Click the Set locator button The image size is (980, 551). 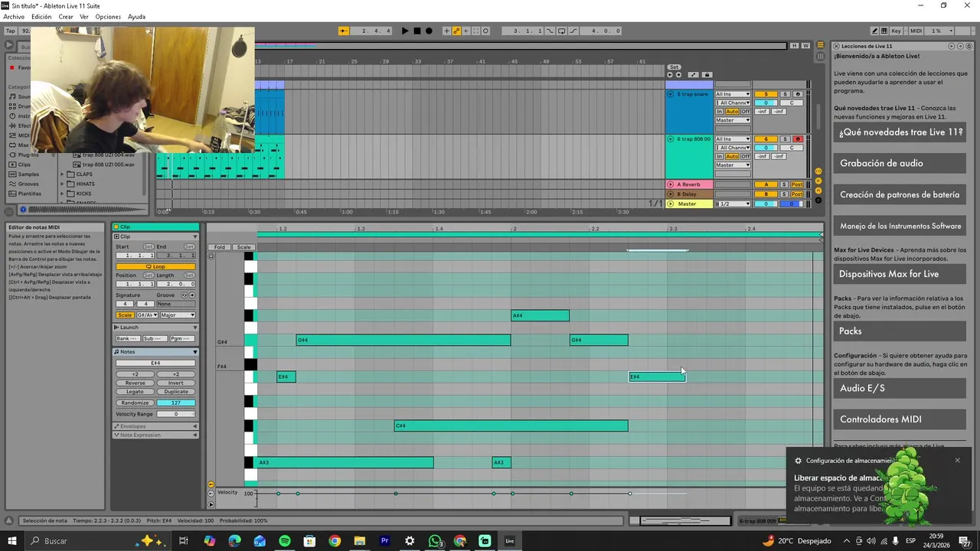tap(675, 67)
